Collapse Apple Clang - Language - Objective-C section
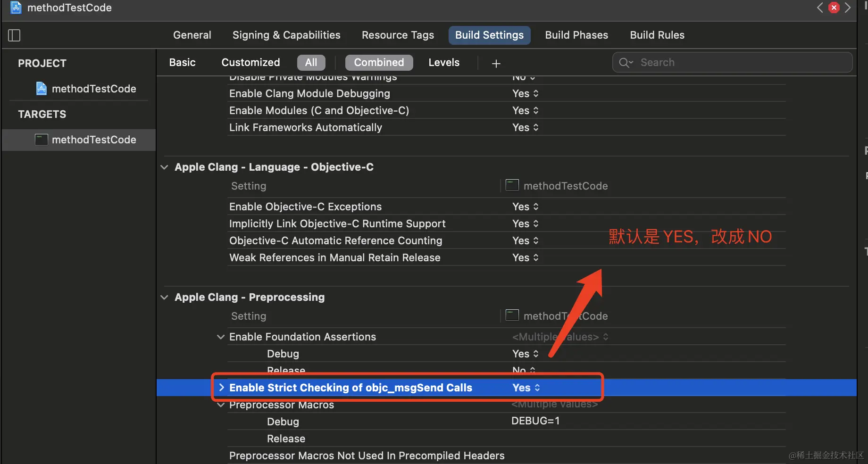The image size is (868, 464). pos(164,167)
